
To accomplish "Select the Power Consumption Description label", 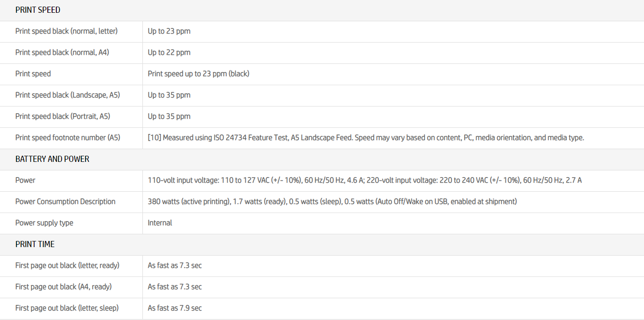I will coord(65,202).
